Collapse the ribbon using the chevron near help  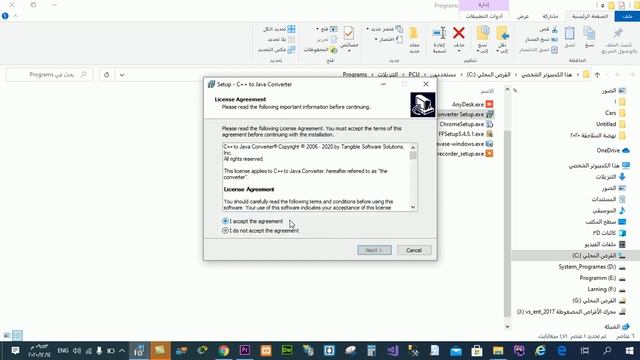pos(16,16)
